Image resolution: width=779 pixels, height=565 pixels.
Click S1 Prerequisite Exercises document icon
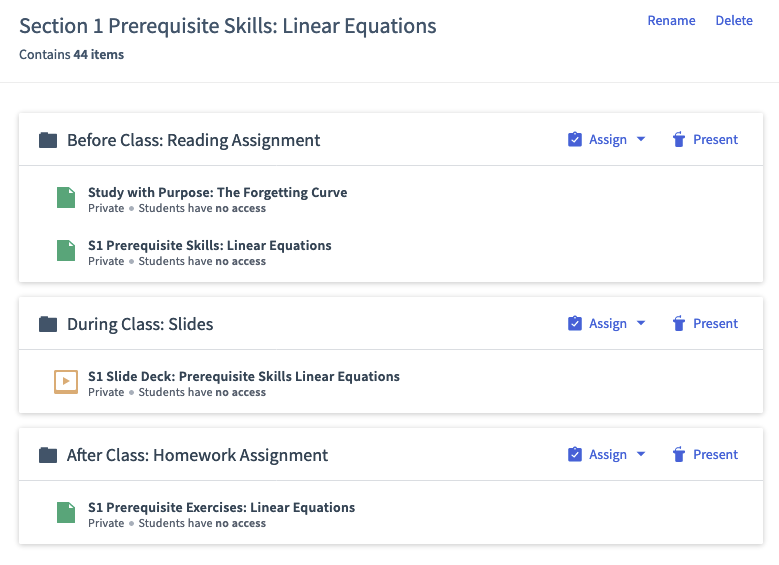coord(66,512)
